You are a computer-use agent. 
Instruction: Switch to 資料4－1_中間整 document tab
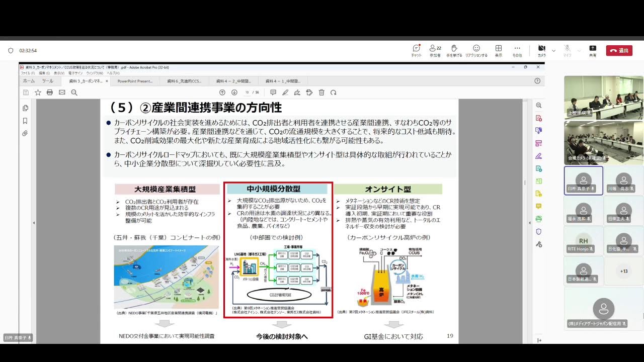[x=283, y=81]
